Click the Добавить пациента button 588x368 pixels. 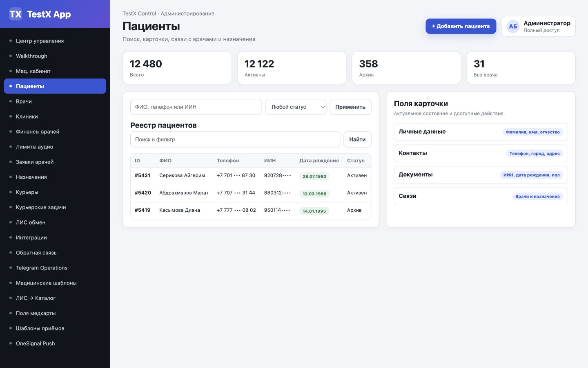pyautogui.click(x=461, y=26)
